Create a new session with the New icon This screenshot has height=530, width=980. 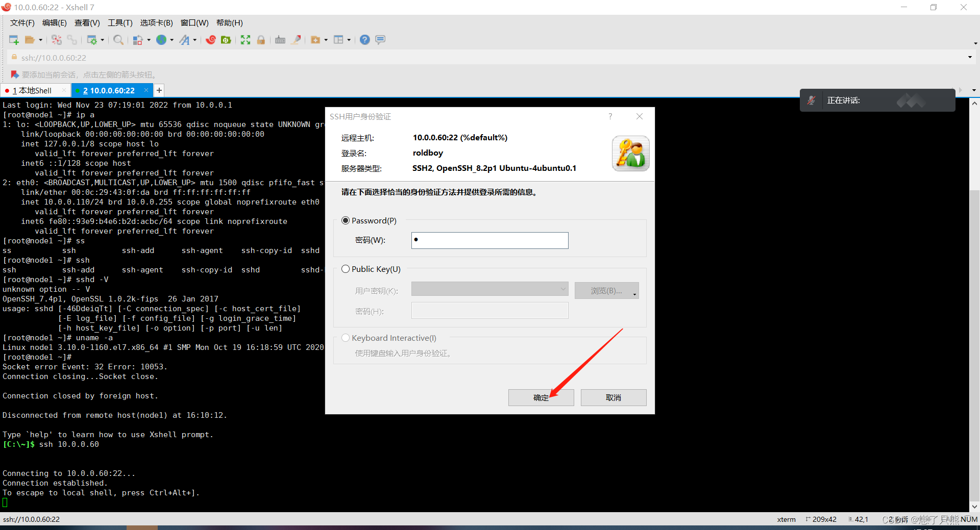pyautogui.click(x=14, y=40)
